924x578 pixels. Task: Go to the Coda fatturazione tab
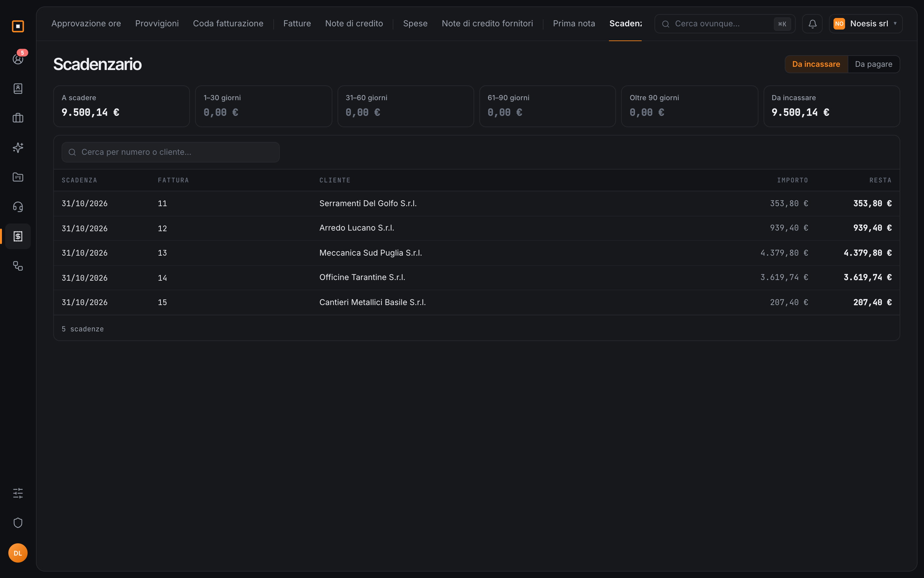228,24
